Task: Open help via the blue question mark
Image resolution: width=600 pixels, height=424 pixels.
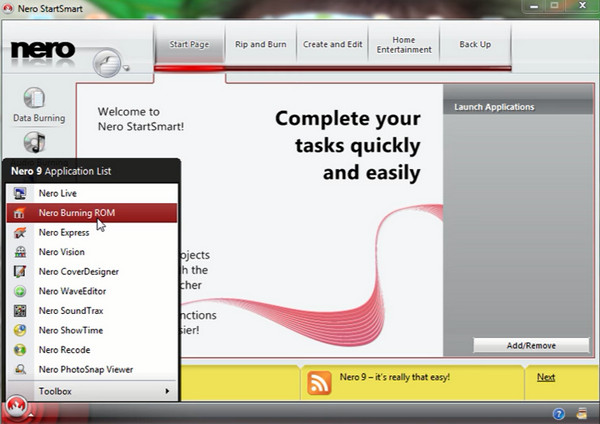Action: pyautogui.click(x=559, y=414)
